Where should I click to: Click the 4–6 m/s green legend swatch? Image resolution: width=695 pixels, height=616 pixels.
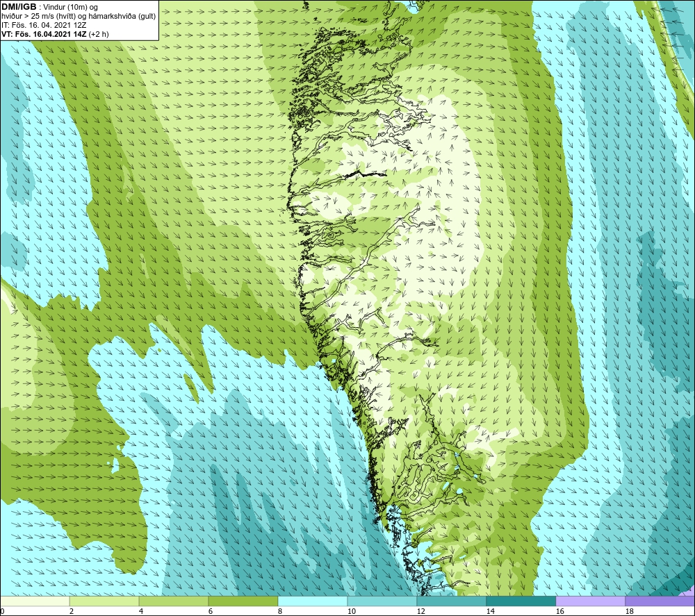click(174, 601)
